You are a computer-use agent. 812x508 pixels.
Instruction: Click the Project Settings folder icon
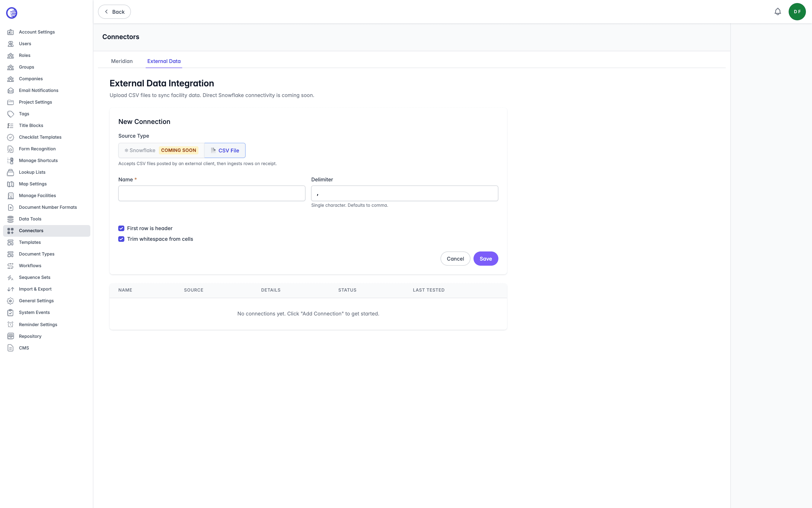[x=11, y=102]
